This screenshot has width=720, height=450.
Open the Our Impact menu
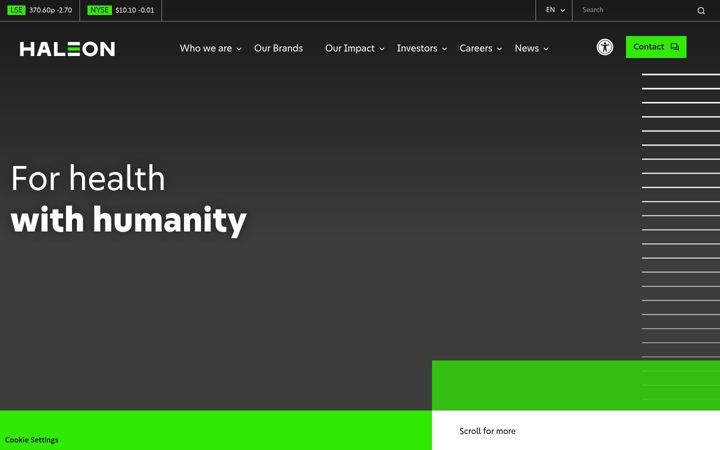350,48
